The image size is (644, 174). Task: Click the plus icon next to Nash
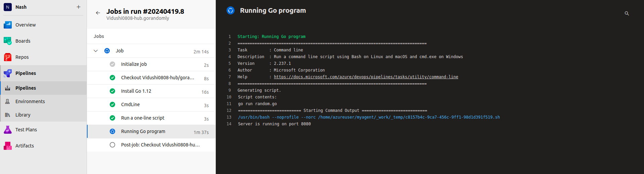(x=79, y=7)
